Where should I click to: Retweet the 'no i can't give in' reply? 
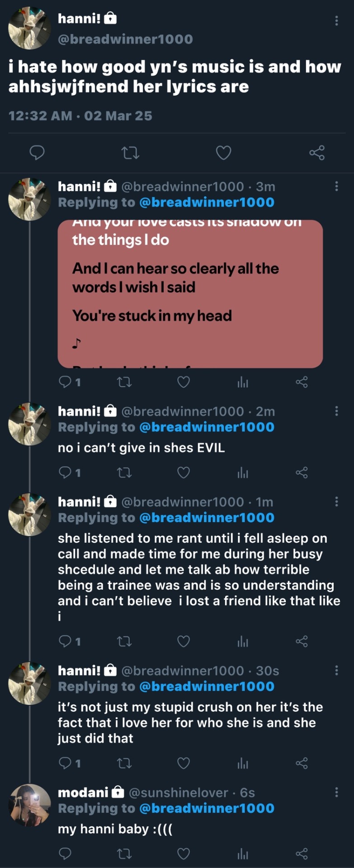[124, 473]
